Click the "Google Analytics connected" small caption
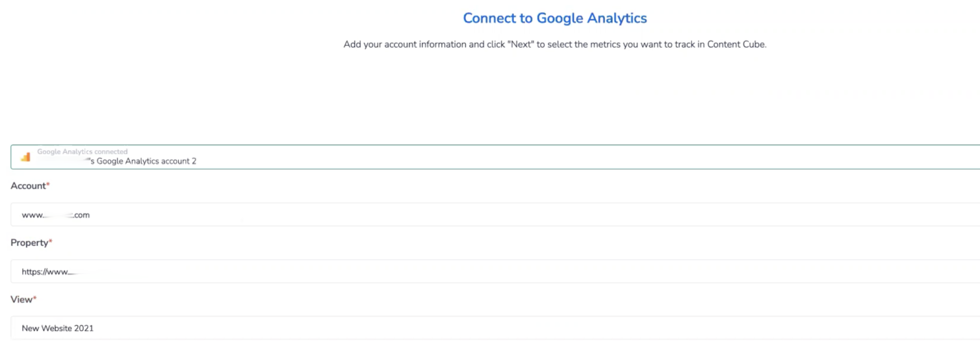This screenshot has height=350, width=980. click(x=82, y=152)
